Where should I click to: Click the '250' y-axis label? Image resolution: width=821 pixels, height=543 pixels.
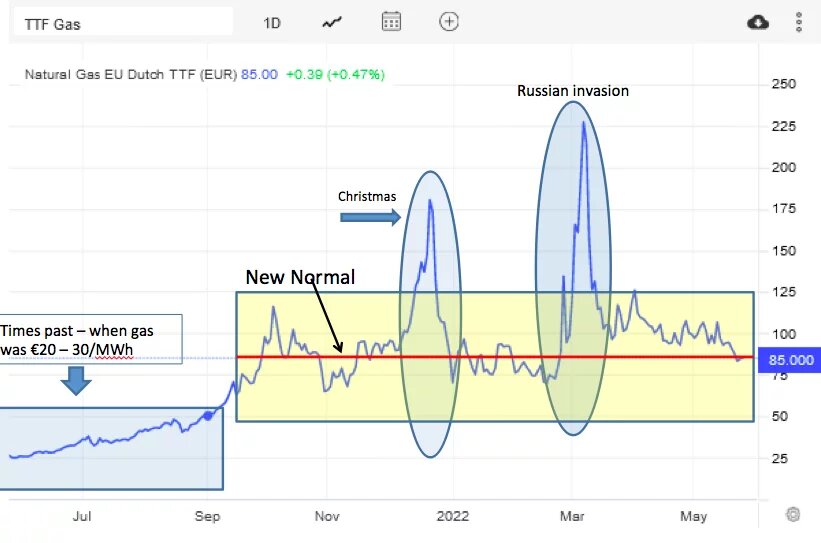[x=783, y=84]
